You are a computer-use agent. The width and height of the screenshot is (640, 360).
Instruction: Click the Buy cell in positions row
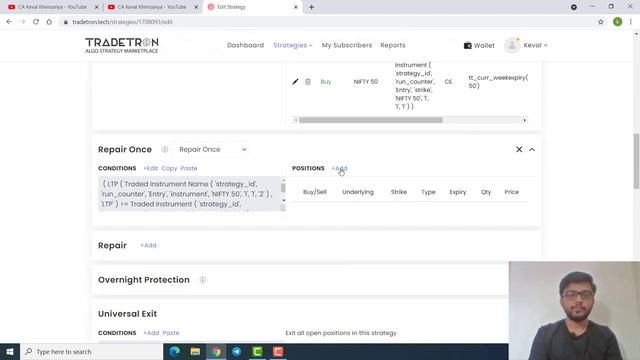[x=326, y=82]
